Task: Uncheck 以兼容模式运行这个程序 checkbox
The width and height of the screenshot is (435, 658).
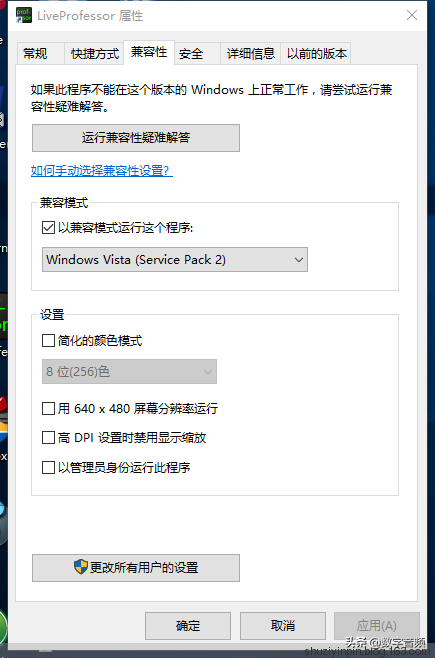Action: click(48, 228)
